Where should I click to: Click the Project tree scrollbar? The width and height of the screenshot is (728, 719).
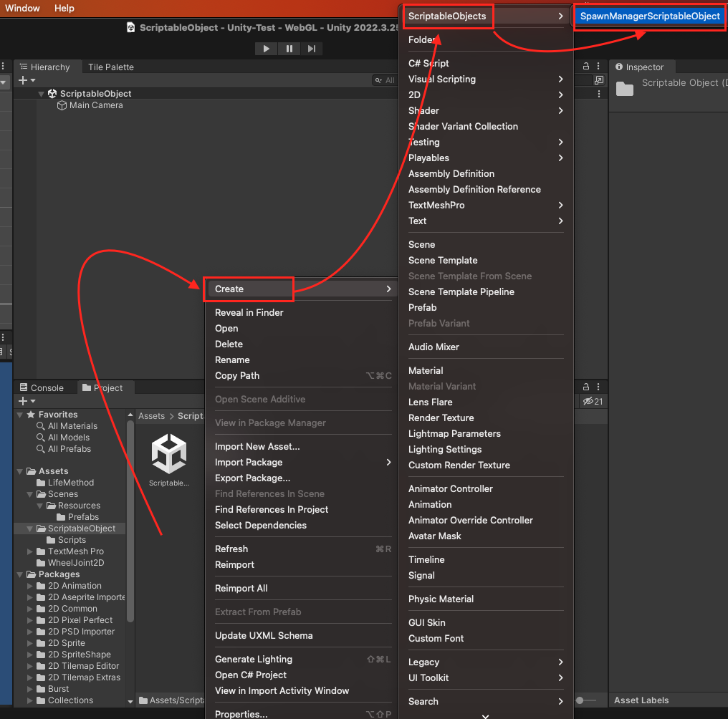coord(130,520)
